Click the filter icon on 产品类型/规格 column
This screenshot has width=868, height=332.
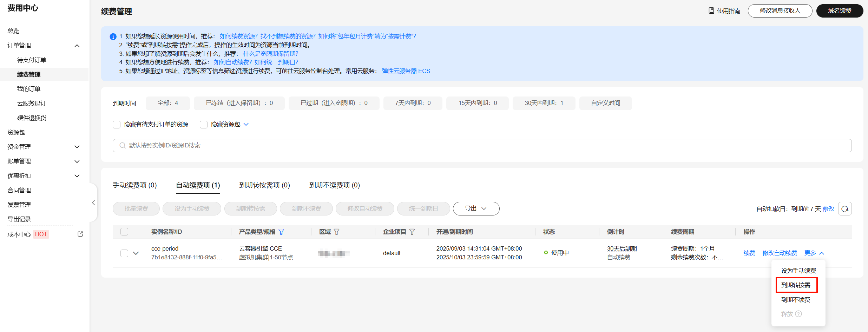pos(281,232)
